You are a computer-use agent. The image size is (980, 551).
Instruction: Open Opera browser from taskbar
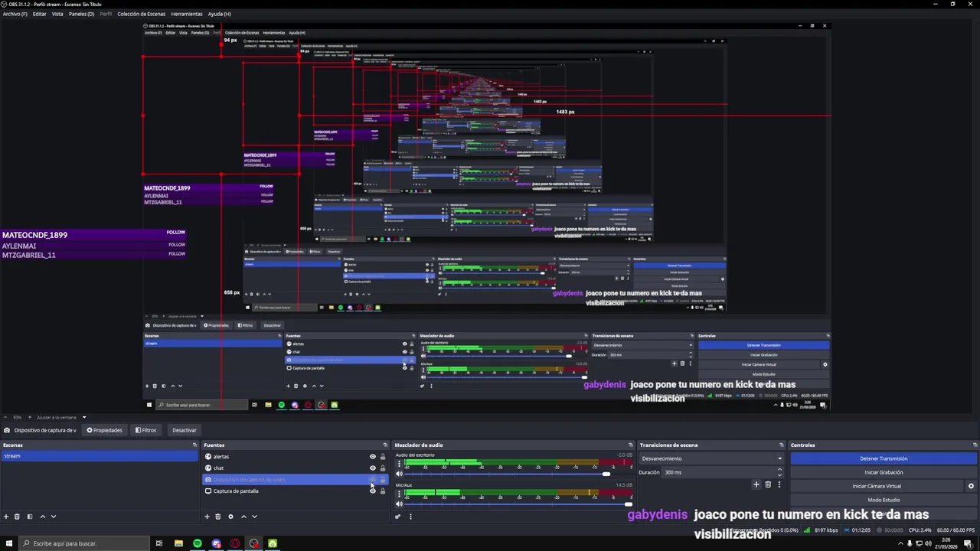235,543
